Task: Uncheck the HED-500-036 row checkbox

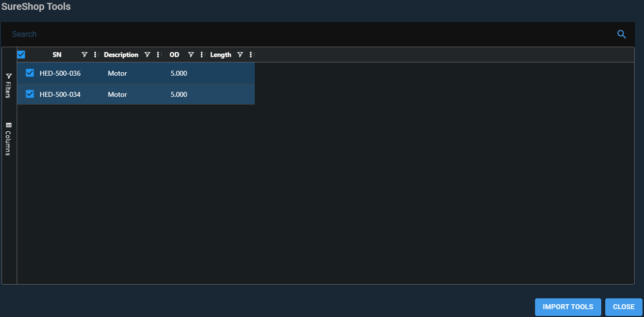Action: tap(30, 73)
